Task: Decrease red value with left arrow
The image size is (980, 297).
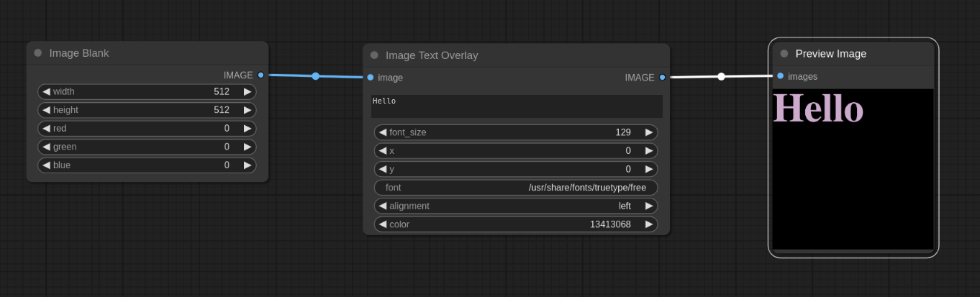Action: (46, 128)
